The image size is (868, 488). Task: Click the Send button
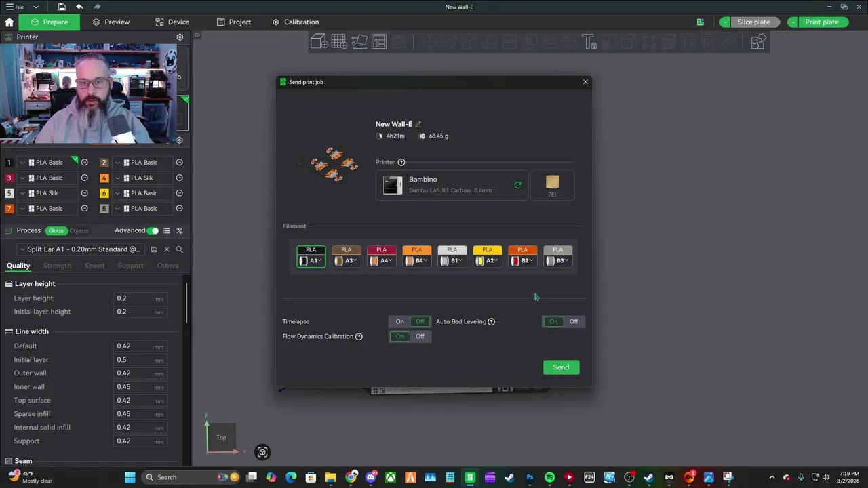tap(561, 367)
